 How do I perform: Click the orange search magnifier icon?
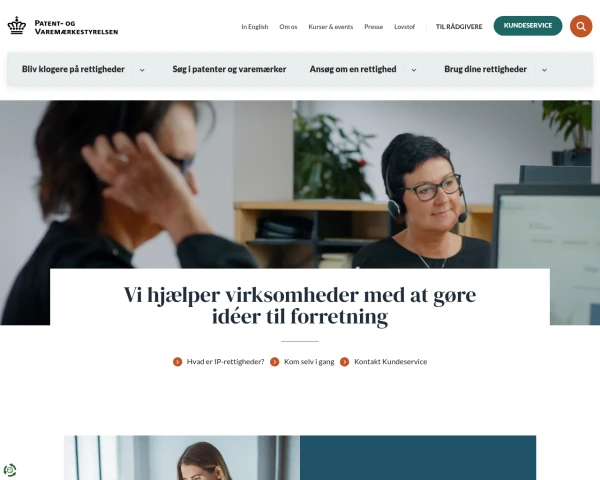[x=581, y=26]
